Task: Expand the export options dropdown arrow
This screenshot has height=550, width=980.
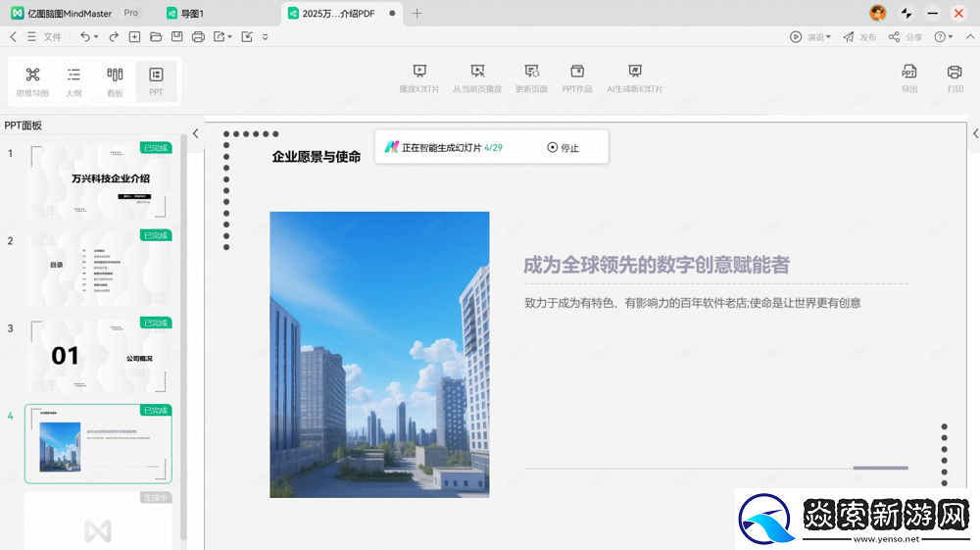Action: (x=230, y=37)
